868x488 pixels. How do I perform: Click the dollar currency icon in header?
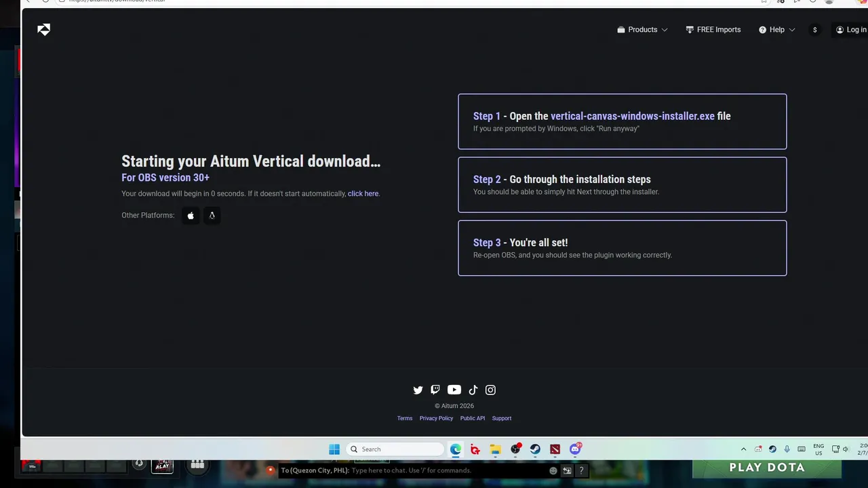[814, 30]
